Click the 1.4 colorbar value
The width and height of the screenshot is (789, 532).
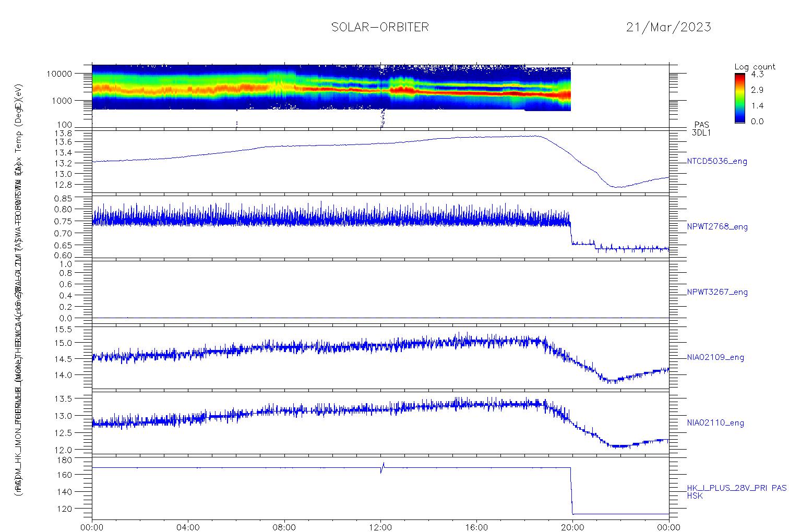click(757, 105)
